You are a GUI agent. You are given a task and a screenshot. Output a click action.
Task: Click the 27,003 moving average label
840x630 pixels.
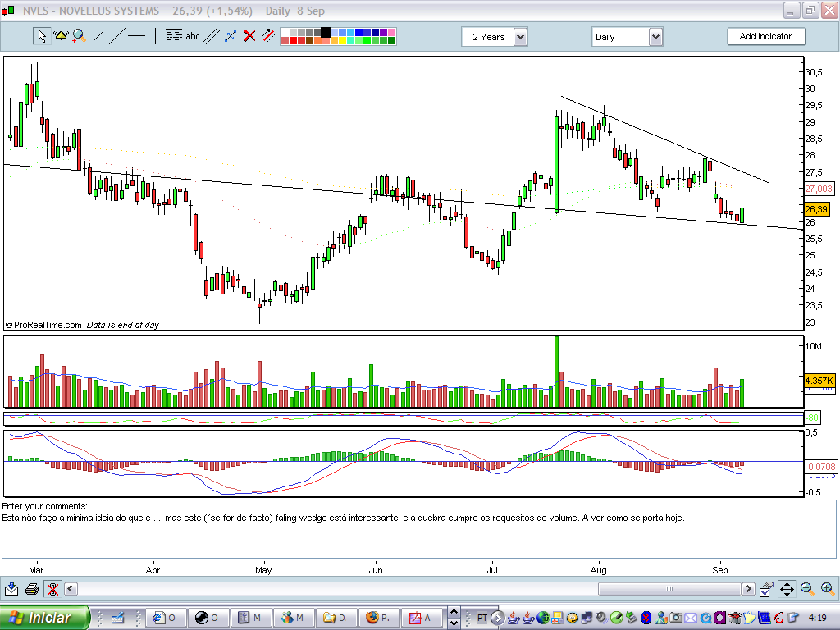pyautogui.click(x=819, y=189)
